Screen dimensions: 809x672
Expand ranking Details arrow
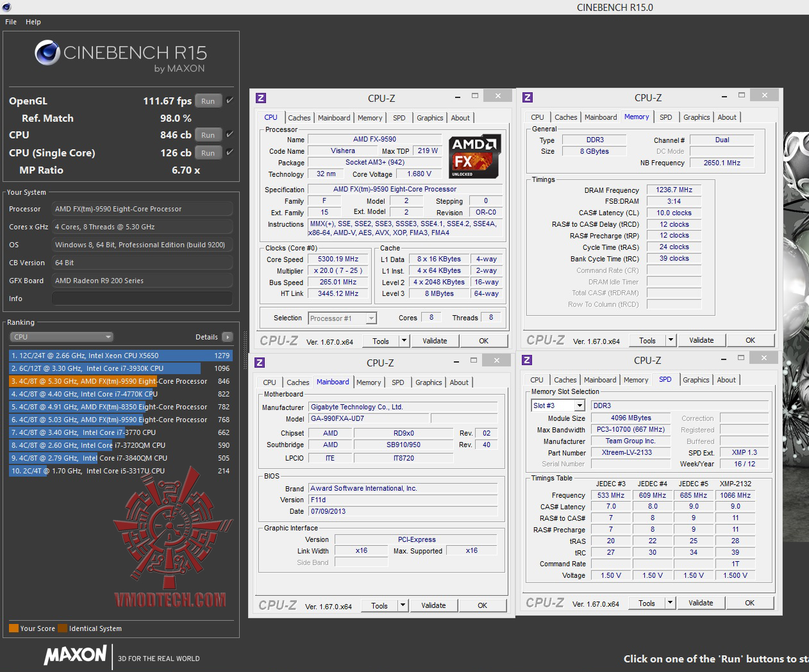228,337
